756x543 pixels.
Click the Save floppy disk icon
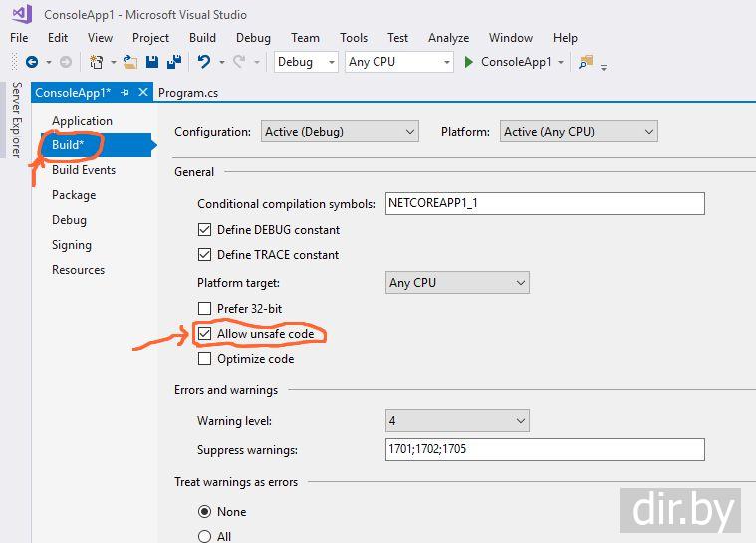152,62
